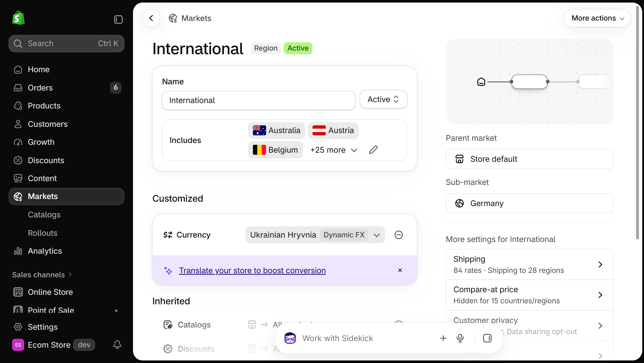The image size is (644, 363).
Task: Open the Catalogs submenu item
Action: pyautogui.click(x=44, y=215)
